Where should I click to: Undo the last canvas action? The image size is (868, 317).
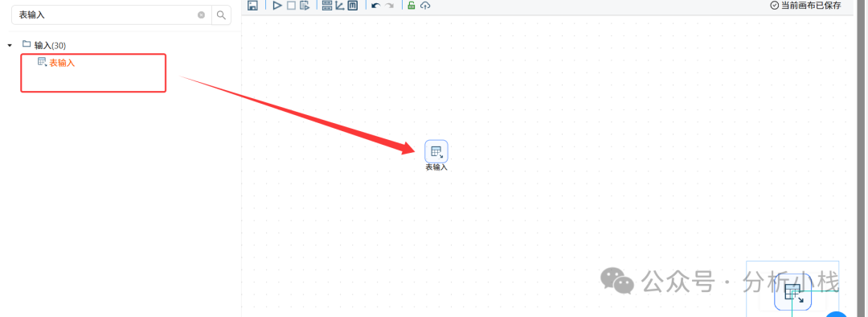376,6
